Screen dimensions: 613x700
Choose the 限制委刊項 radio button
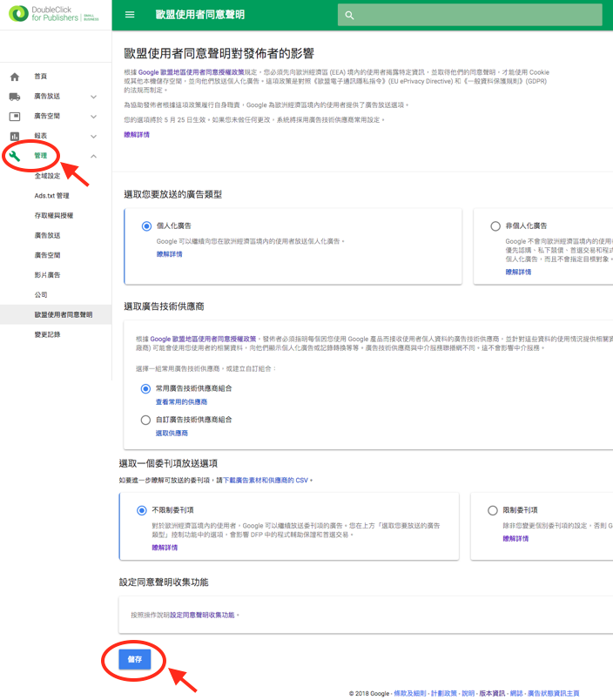coord(493,511)
